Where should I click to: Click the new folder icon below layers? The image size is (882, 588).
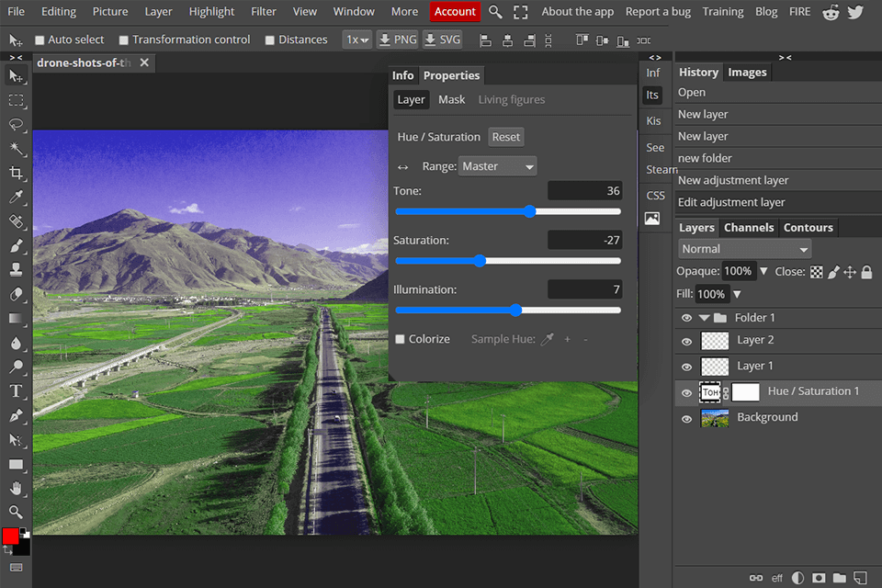pyautogui.click(x=839, y=578)
